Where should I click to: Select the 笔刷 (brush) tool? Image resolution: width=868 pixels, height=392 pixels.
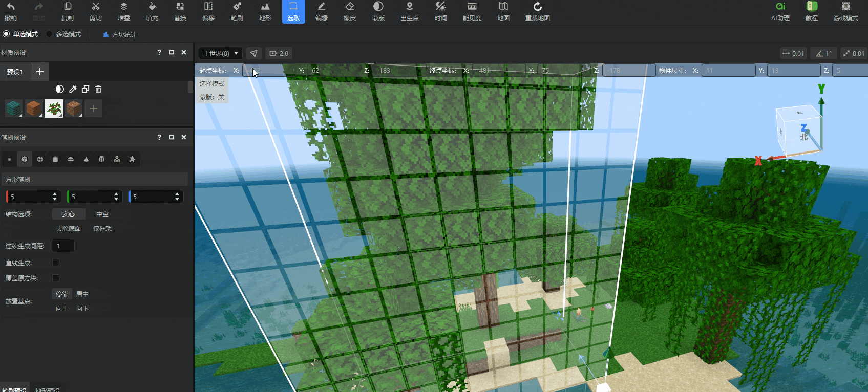click(237, 12)
